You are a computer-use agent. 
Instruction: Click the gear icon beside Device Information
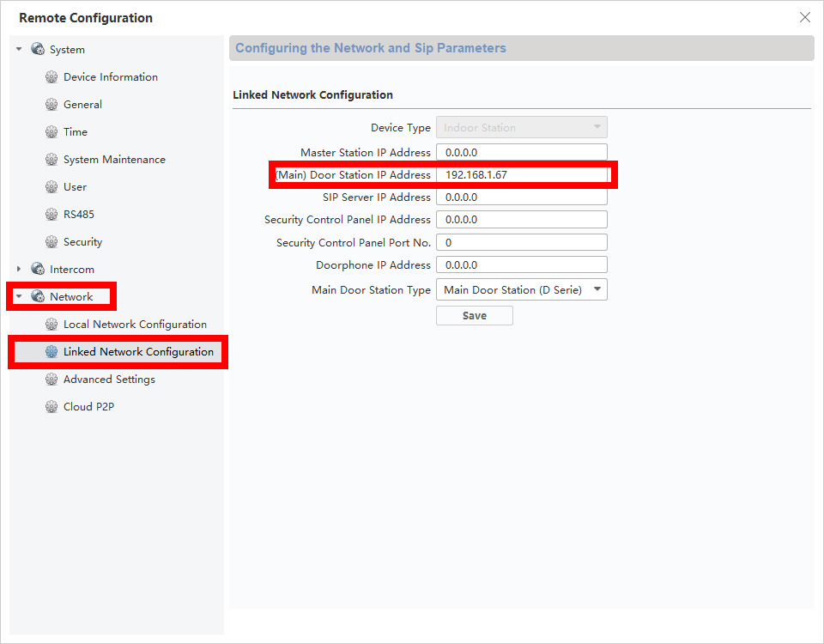coord(51,77)
